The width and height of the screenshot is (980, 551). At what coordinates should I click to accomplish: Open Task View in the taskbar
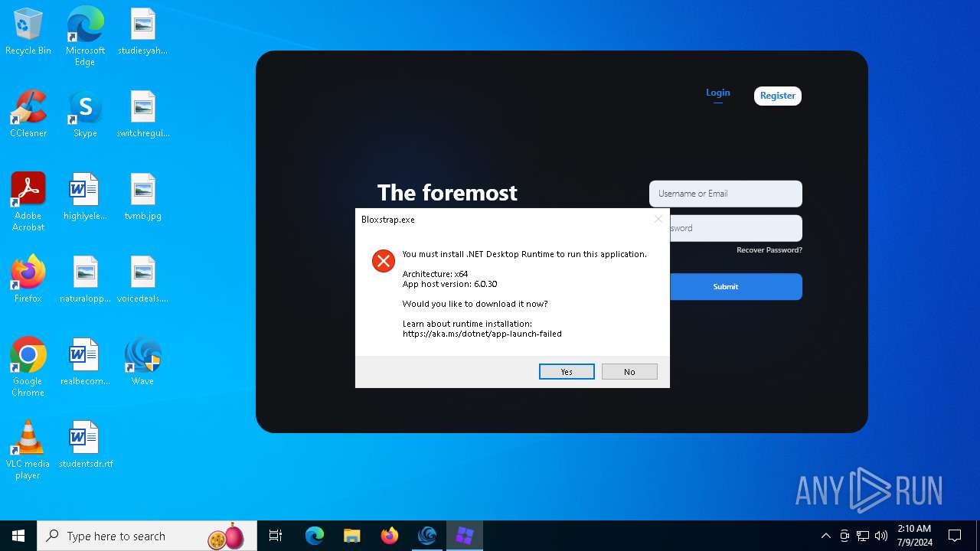(276, 536)
